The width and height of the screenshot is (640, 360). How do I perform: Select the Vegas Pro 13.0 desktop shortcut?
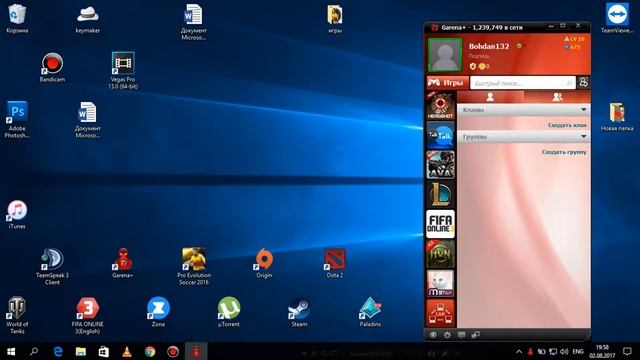pos(123,70)
